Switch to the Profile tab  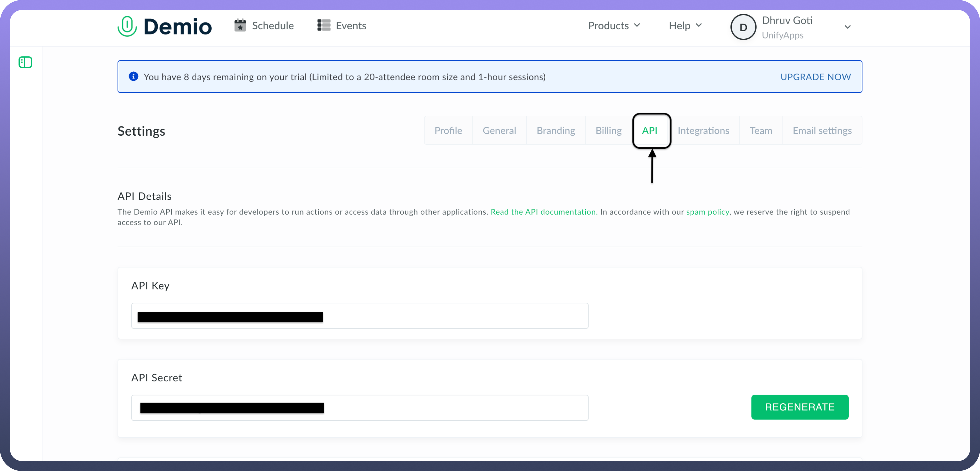point(448,131)
